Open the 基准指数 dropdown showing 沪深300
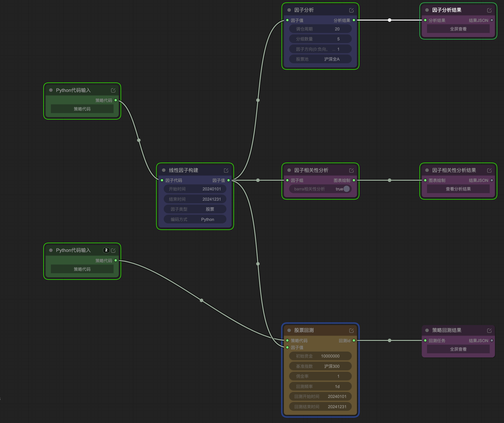The height and width of the screenshot is (423, 504). pos(320,366)
